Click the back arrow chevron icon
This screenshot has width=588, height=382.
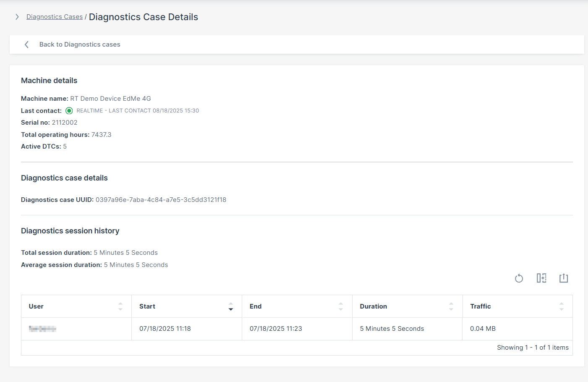27,44
